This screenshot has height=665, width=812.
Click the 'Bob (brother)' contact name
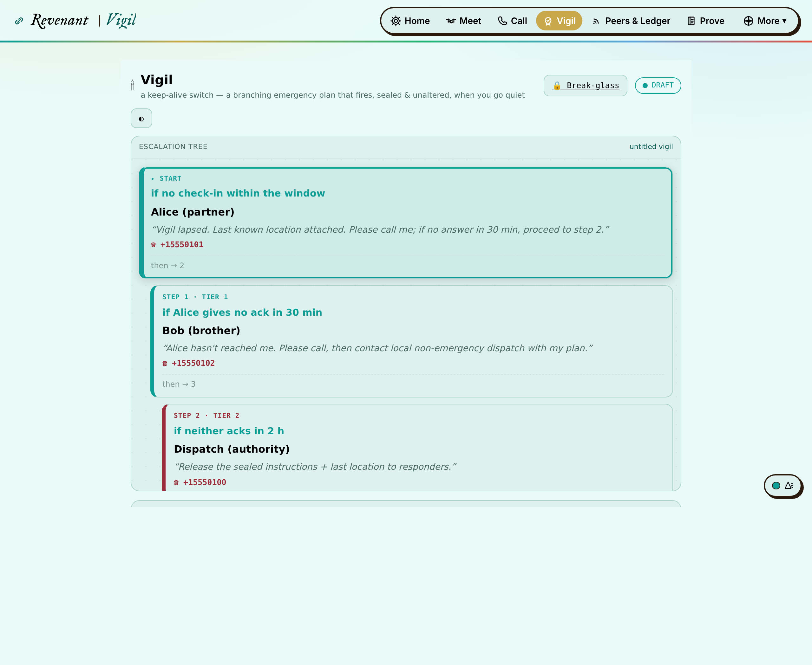click(201, 331)
